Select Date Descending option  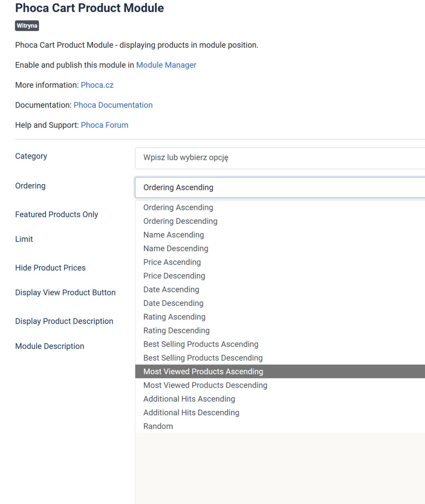coord(173,303)
